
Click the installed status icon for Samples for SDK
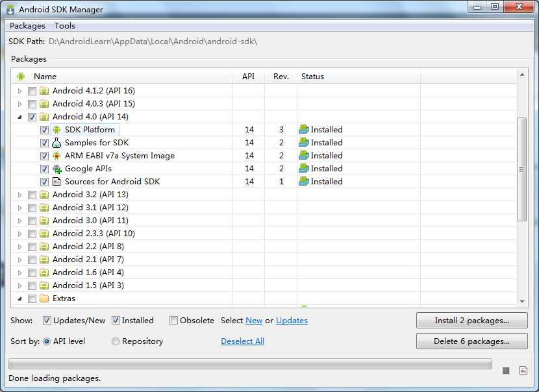pos(304,143)
